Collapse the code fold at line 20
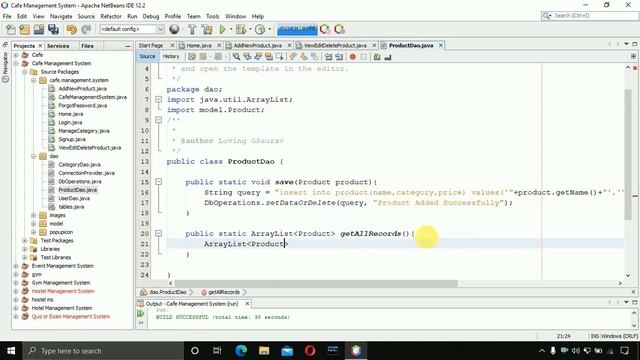 [x=158, y=233]
